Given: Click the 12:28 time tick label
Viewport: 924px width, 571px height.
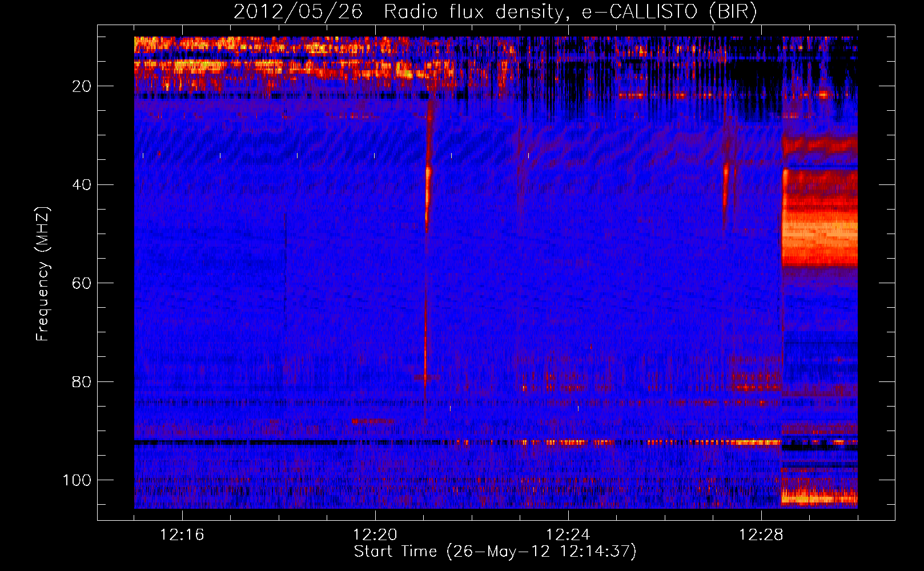Looking at the screenshot, I should coord(761,534).
